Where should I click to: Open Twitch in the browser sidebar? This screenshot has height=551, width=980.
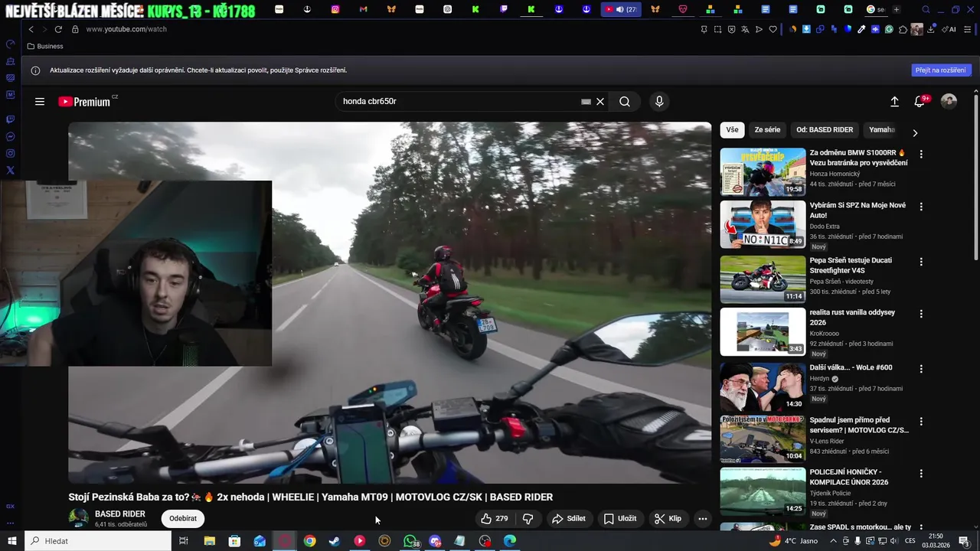(11, 119)
